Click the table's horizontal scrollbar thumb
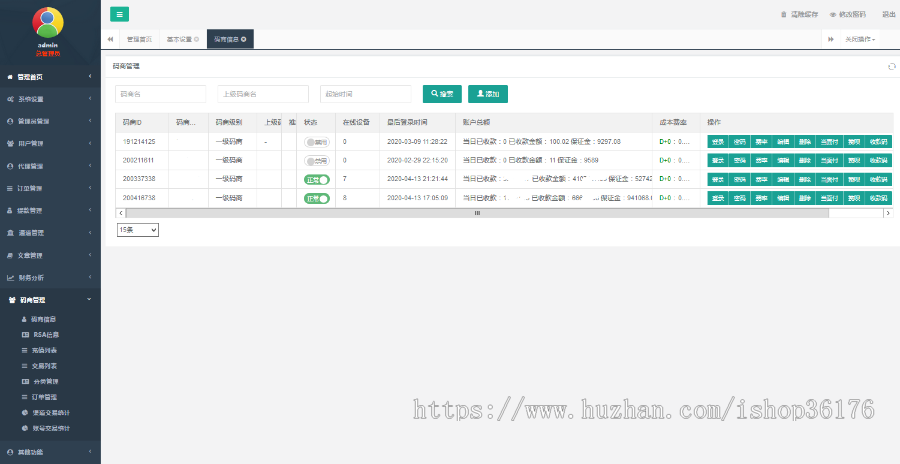The height and width of the screenshot is (464, 900). (x=477, y=213)
